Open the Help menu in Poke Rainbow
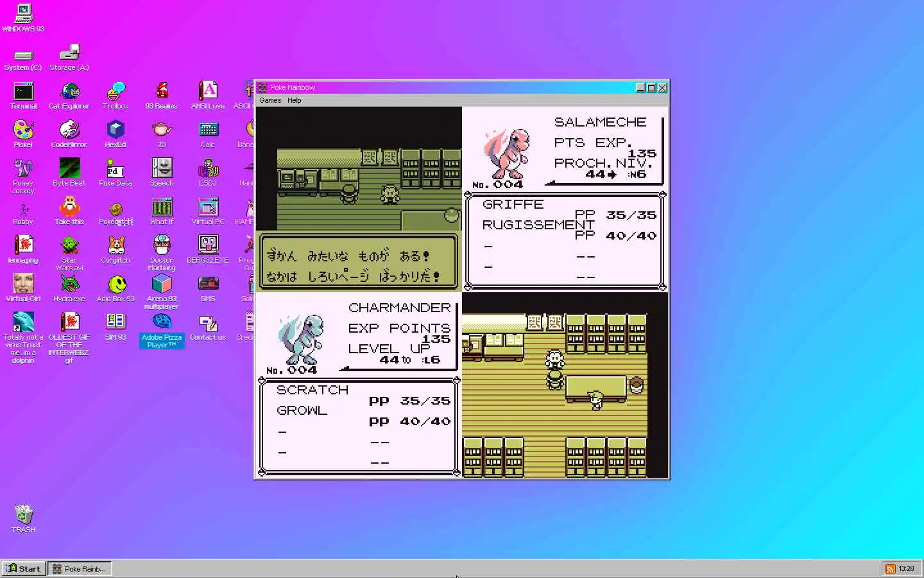Image resolution: width=924 pixels, height=578 pixels. [x=294, y=100]
